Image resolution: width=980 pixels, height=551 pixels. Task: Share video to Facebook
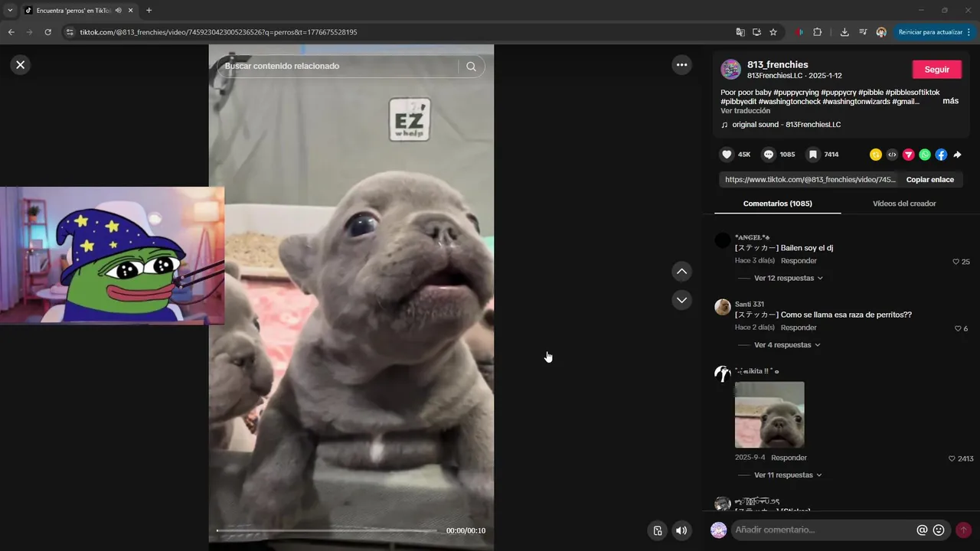(x=941, y=155)
